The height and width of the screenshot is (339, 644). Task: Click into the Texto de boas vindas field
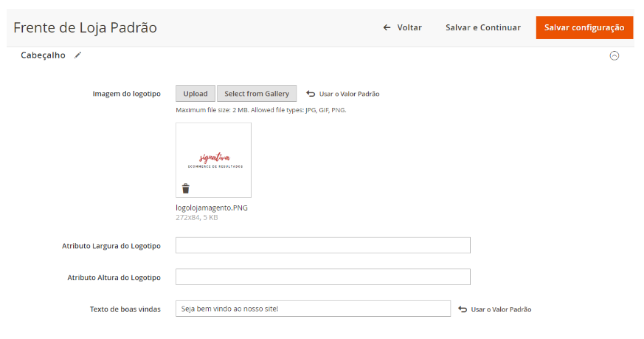313,309
